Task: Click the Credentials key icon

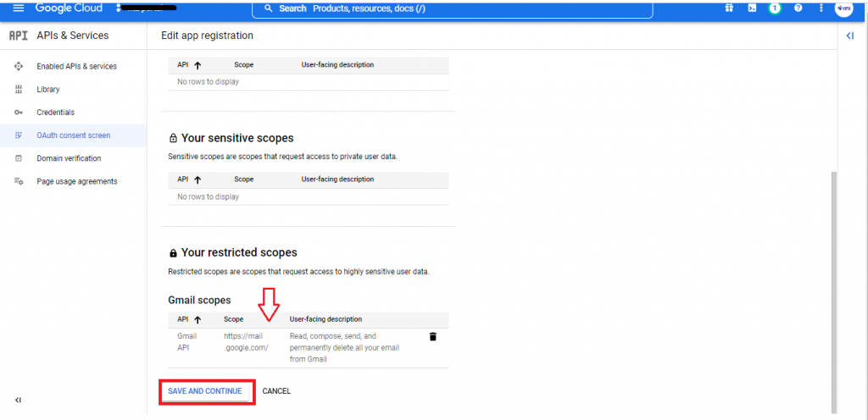Action: click(19, 112)
